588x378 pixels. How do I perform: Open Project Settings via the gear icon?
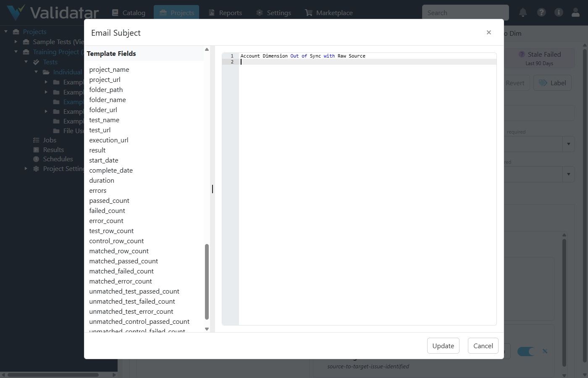click(x=37, y=168)
